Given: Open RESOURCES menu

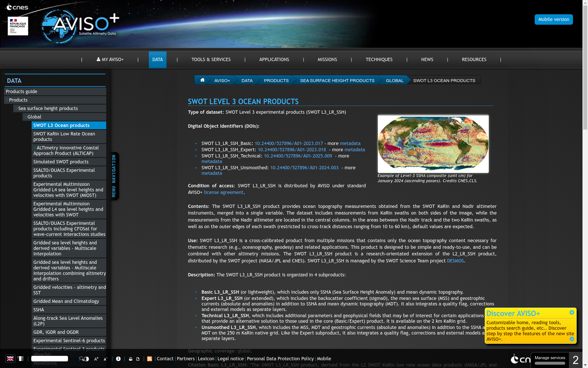Looking at the screenshot, I should tap(474, 60).
